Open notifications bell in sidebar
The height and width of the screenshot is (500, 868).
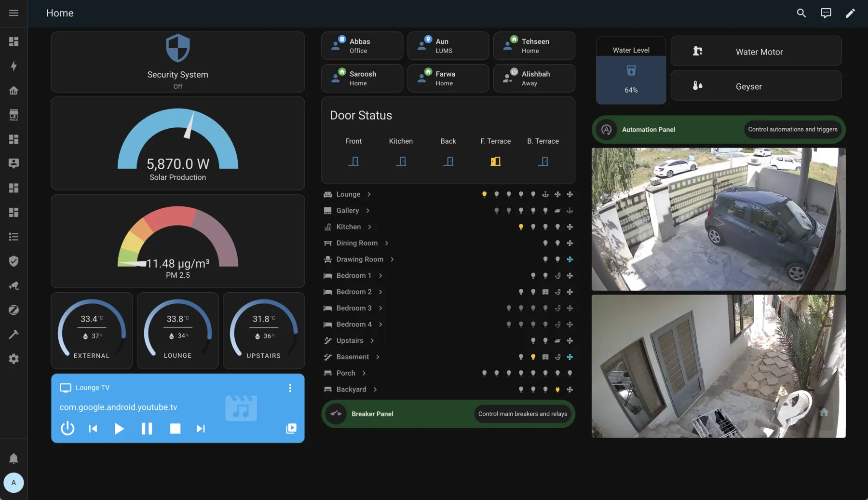(14, 458)
